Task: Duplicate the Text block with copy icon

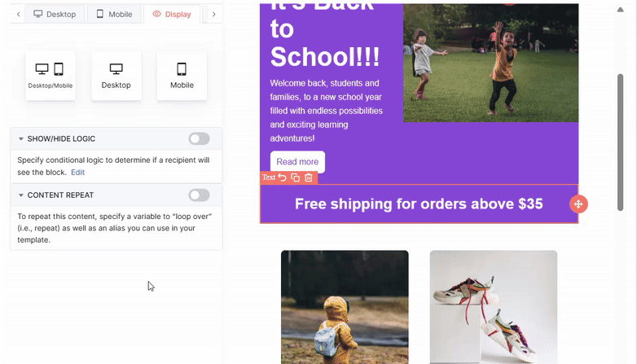Action: click(296, 178)
